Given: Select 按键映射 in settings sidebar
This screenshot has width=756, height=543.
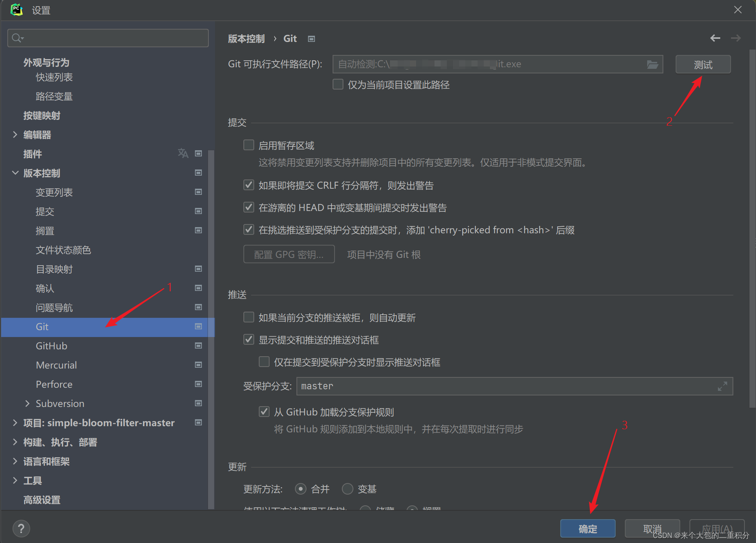Looking at the screenshot, I should 42,115.
